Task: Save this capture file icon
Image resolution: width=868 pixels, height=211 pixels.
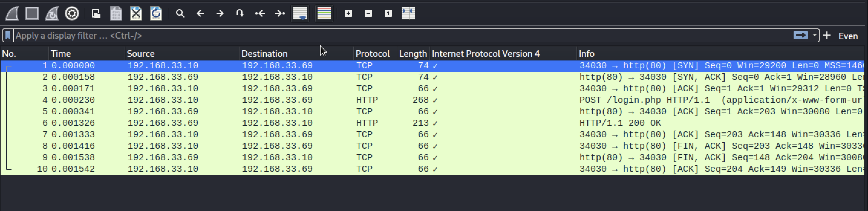Action: (116, 14)
